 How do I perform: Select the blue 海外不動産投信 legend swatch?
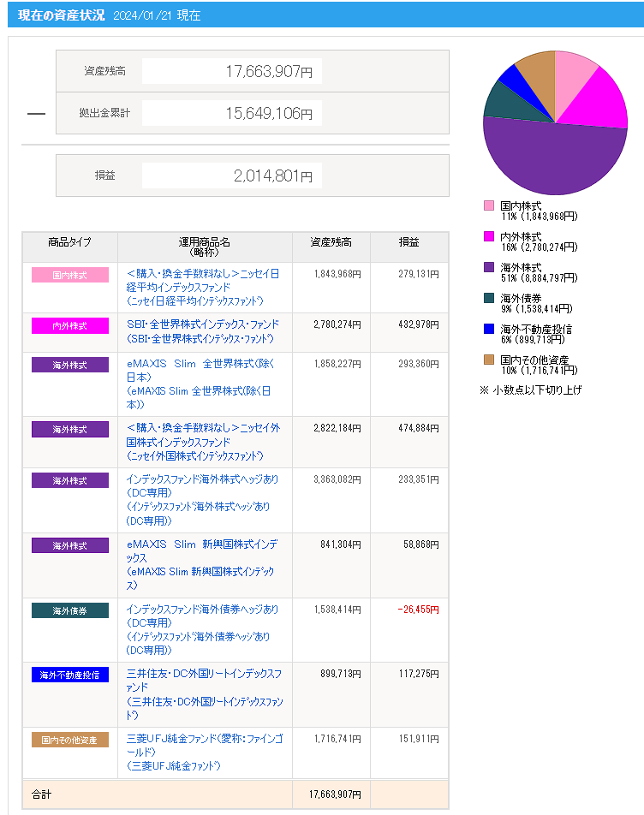click(x=489, y=329)
